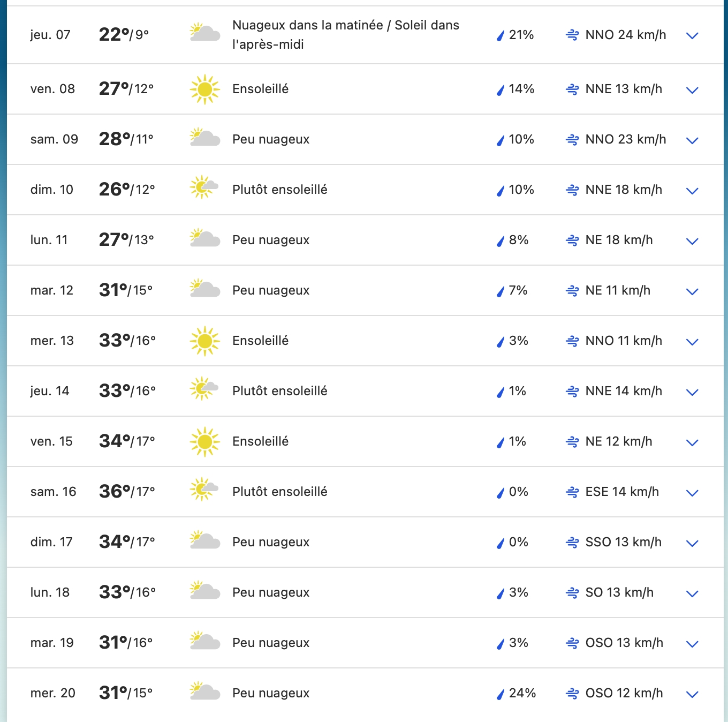Open the lun. 18 day label
The height and width of the screenshot is (722, 728).
click(x=50, y=592)
